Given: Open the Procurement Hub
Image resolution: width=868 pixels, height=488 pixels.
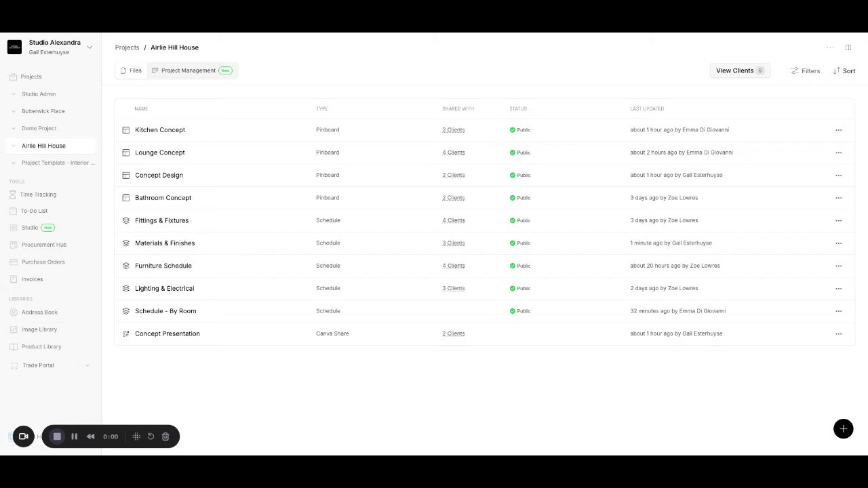Looking at the screenshot, I should point(43,245).
